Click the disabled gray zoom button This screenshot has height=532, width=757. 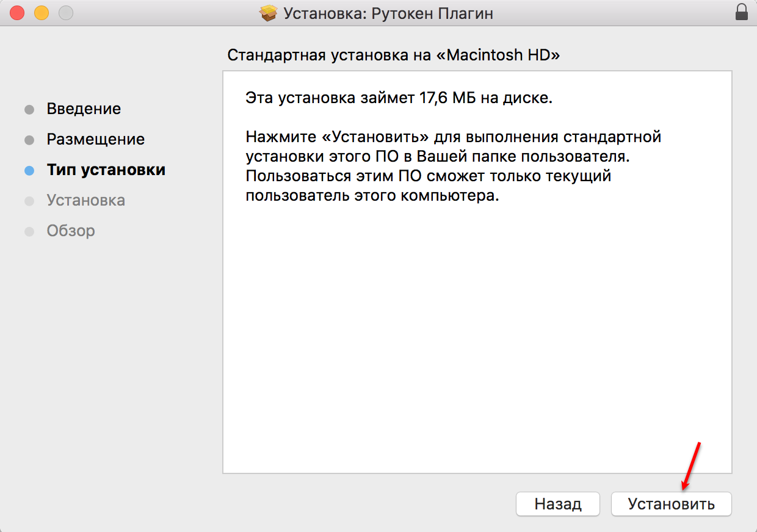pos(65,13)
